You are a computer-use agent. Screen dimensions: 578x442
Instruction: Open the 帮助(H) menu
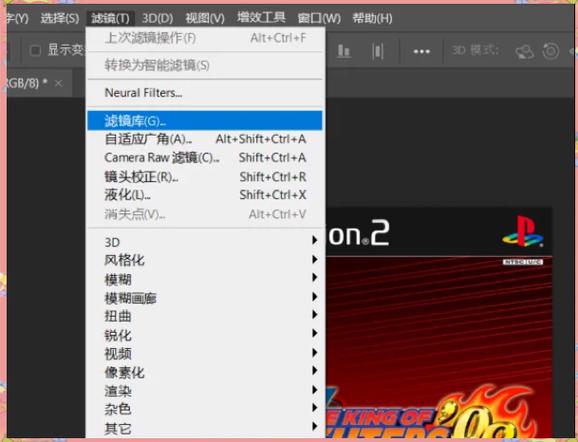(372, 18)
